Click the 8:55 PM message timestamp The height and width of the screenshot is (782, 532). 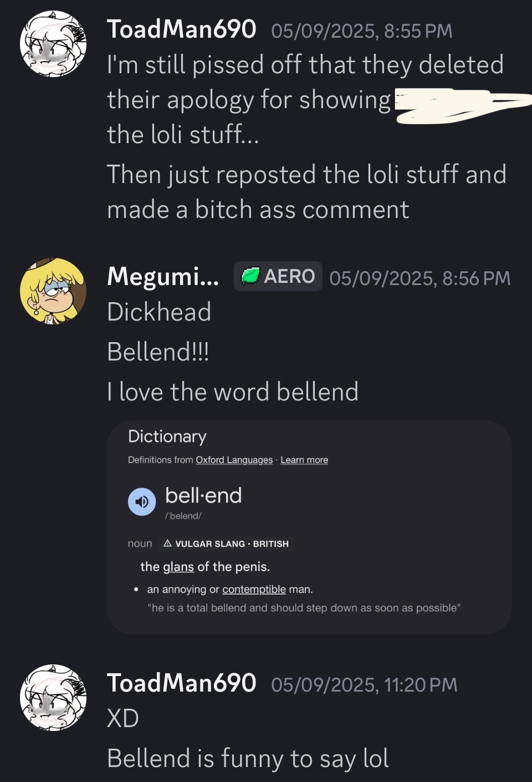tap(362, 31)
